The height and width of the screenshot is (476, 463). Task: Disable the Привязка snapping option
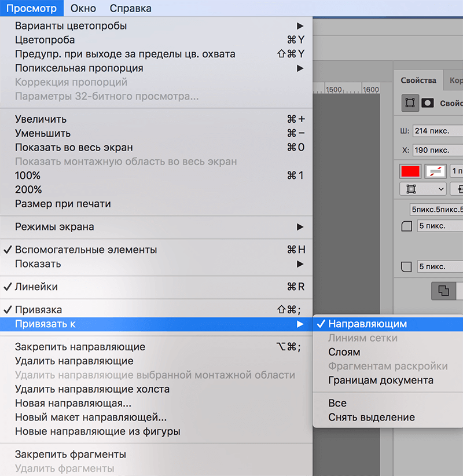pyautogui.click(x=38, y=310)
